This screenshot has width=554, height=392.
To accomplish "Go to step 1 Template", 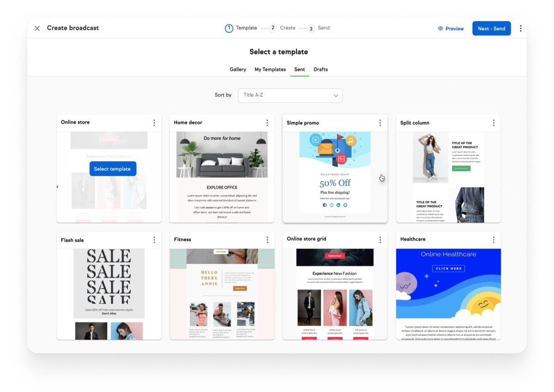I will pos(241,28).
